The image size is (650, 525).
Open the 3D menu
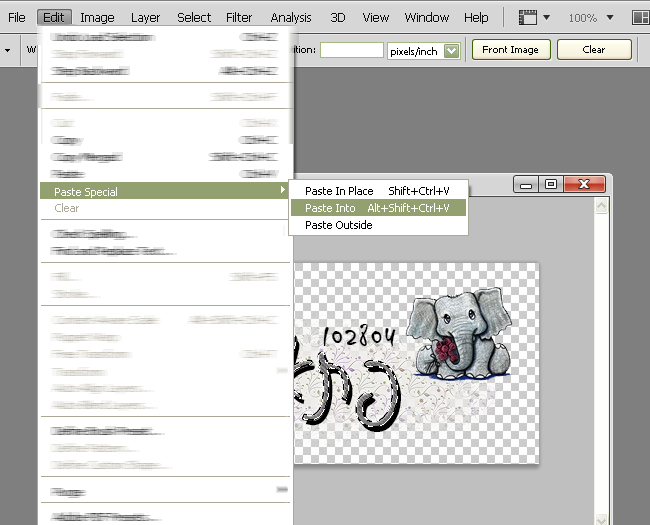tap(338, 17)
